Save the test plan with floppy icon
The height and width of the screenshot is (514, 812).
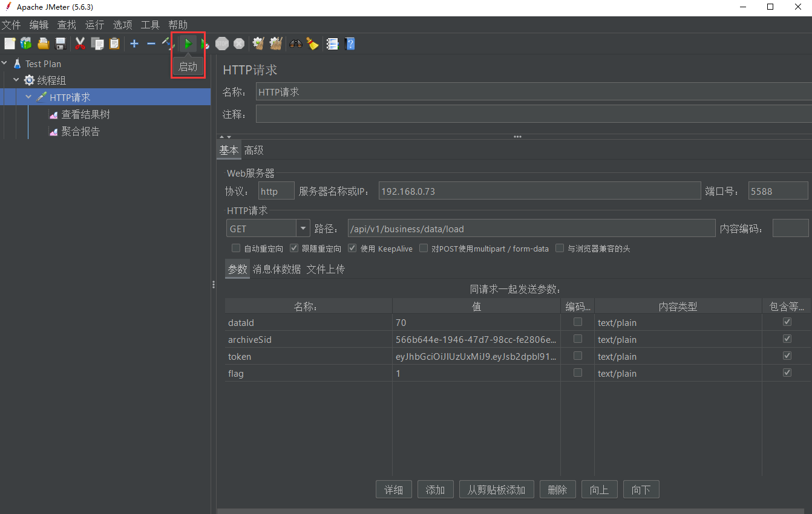60,44
